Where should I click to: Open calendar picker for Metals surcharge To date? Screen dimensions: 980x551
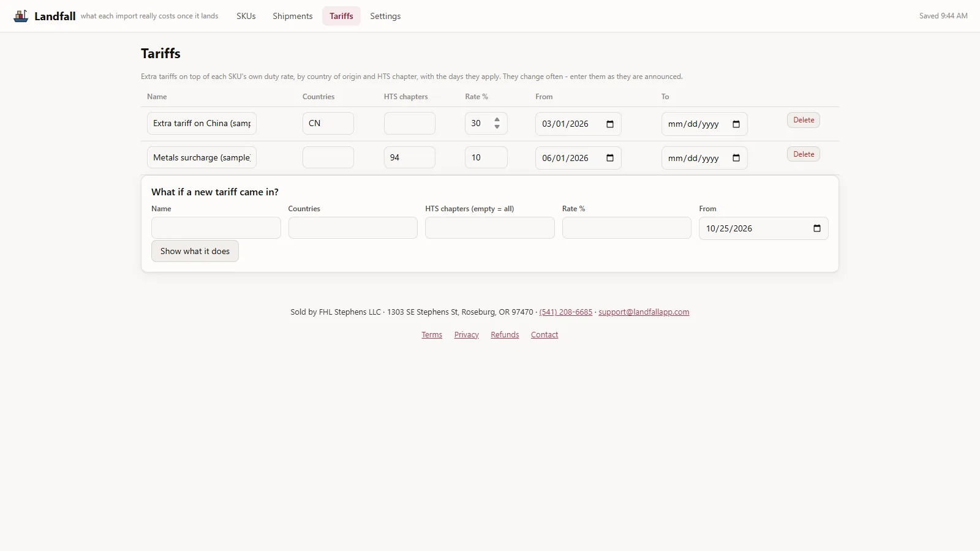coord(736,158)
